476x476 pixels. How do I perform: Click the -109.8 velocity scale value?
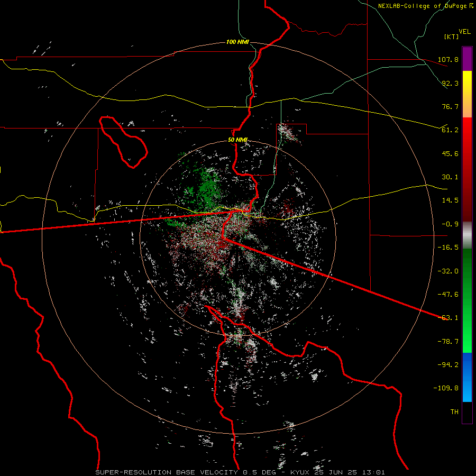pos(446,388)
